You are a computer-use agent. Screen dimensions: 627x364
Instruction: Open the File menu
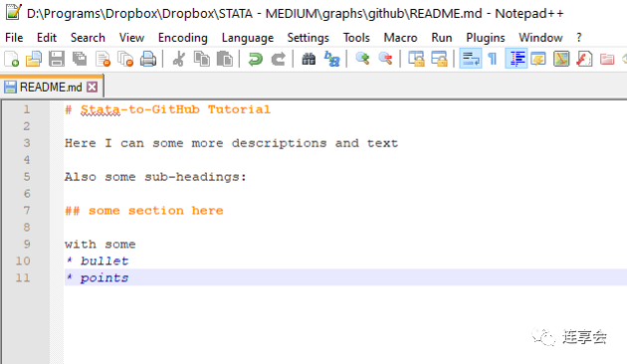coord(14,38)
